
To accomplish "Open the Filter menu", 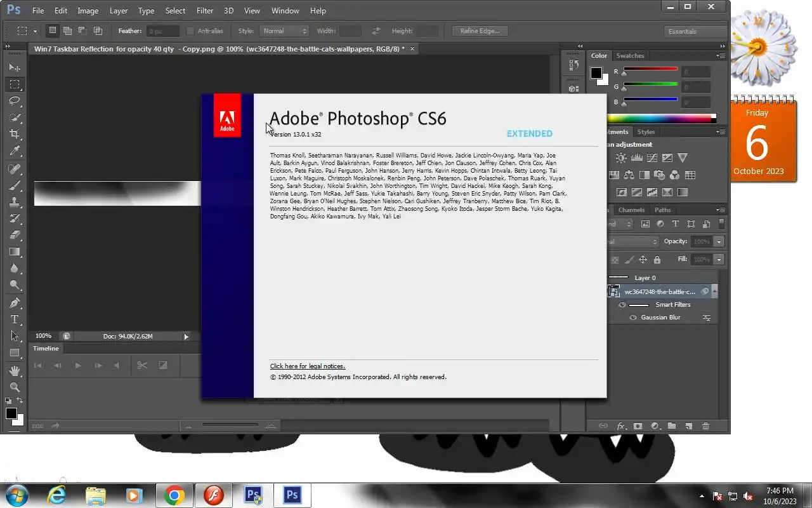I will (205, 11).
